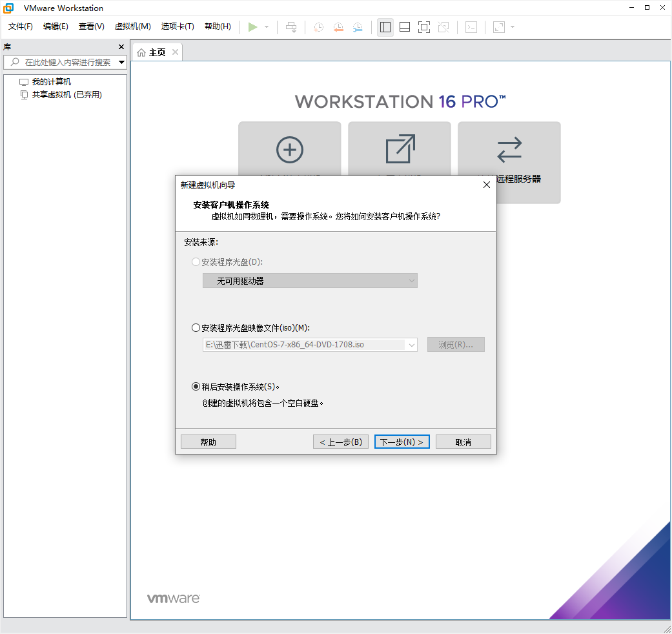The width and height of the screenshot is (672, 634).
Task: Select the 稍后安装操作系统 radio option
Action: (196, 386)
